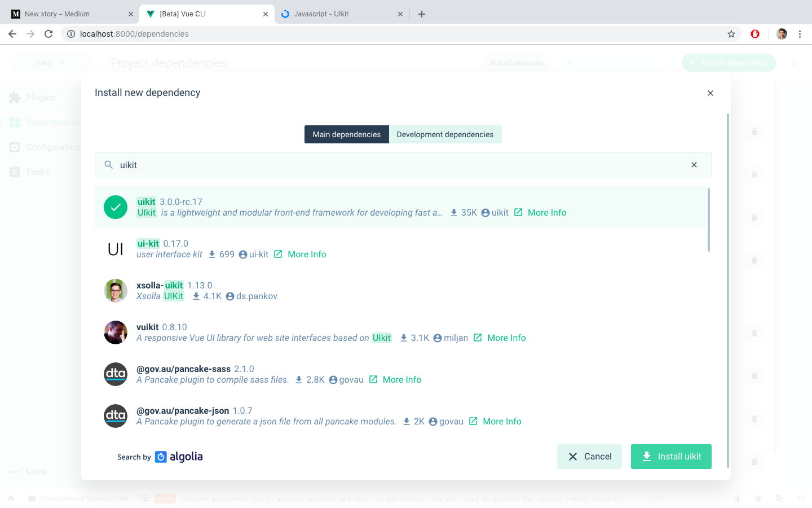Click the external link icon in the vuikit row
812x508 pixels.
click(478, 338)
